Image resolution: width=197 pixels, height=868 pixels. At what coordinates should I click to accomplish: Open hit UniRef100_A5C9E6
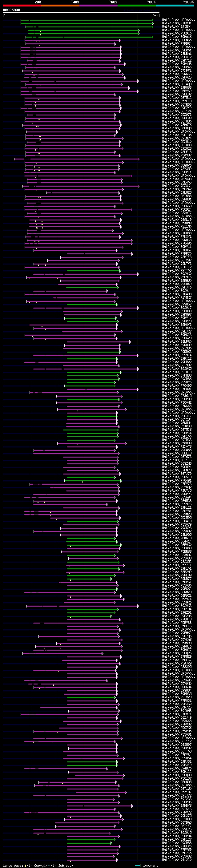coord(177,33)
